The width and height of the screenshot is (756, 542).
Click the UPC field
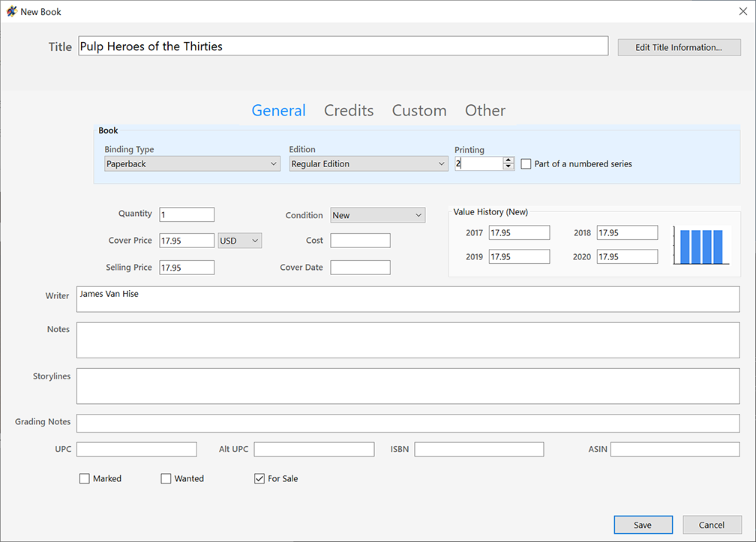pyautogui.click(x=136, y=449)
